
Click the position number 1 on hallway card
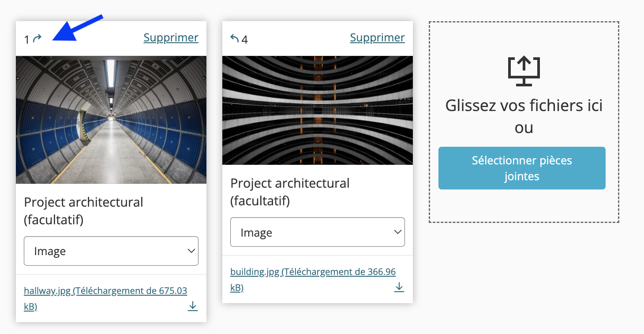27,40
